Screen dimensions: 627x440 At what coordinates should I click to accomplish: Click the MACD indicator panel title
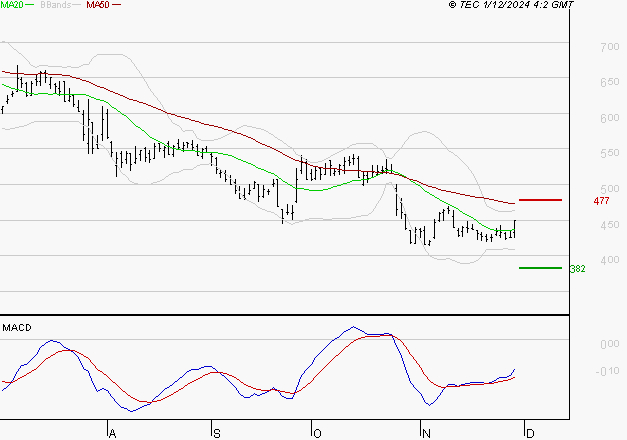pos(17,328)
